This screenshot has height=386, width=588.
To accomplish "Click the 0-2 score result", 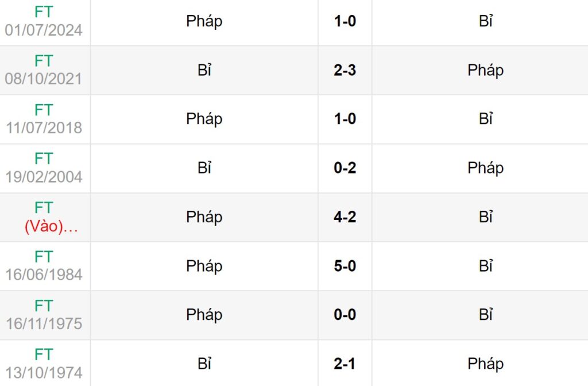I will pos(345,168).
